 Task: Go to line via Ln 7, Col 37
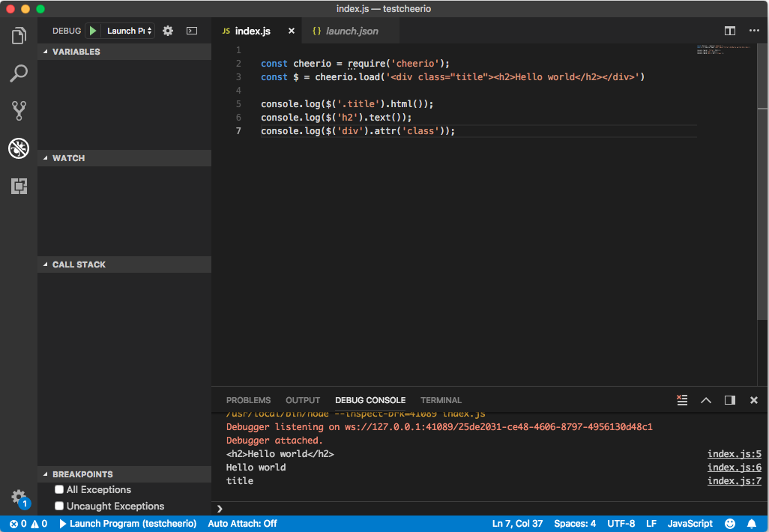517,524
